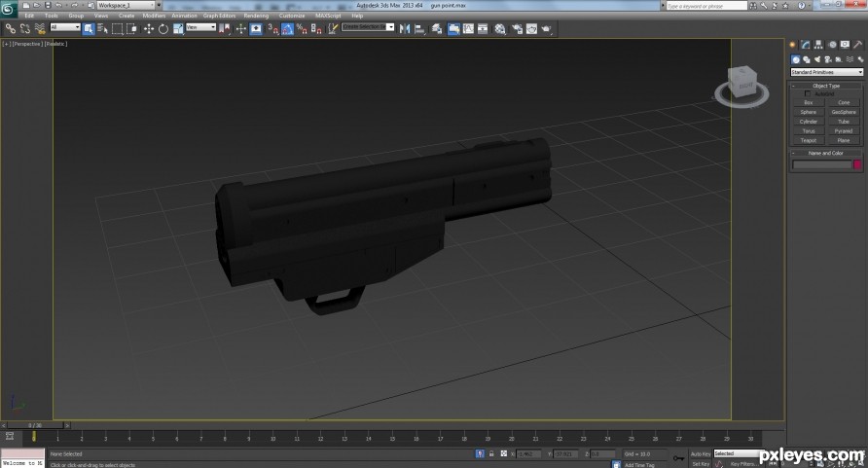Switch to the Motion panel tab
This screenshot has height=468, width=868.
[x=831, y=45]
